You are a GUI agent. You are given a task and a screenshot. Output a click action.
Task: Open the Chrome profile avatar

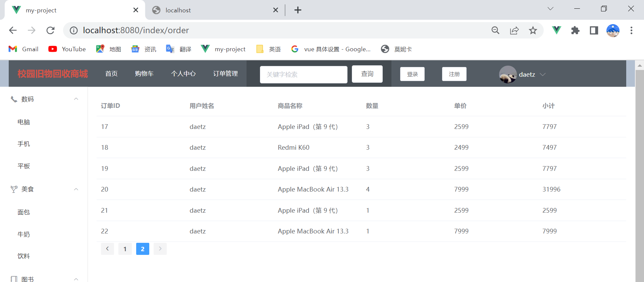point(613,30)
